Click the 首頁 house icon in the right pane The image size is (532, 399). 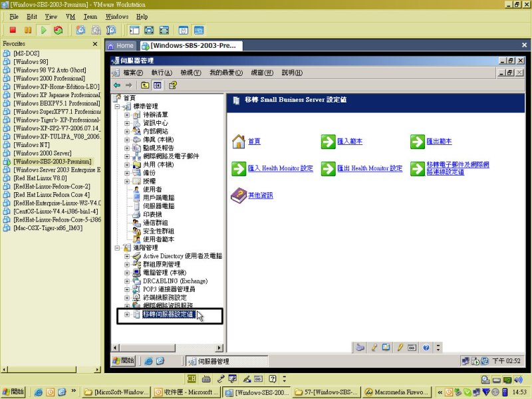tap(239, 142)
